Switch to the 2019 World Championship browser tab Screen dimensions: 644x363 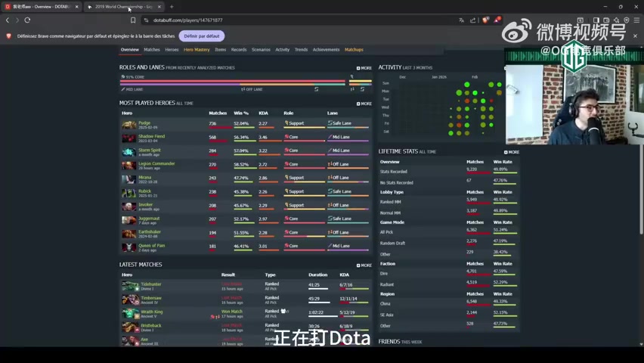[x=124, y=7]
